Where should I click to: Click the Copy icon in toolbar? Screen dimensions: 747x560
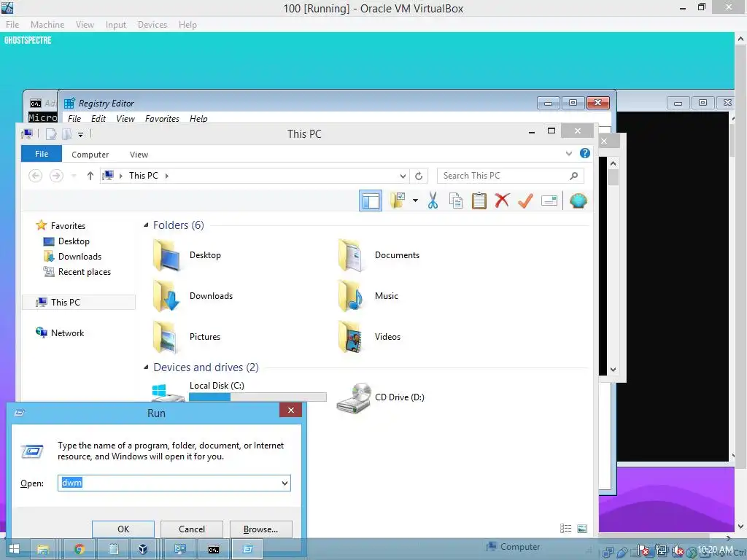(x=456, y=201)
